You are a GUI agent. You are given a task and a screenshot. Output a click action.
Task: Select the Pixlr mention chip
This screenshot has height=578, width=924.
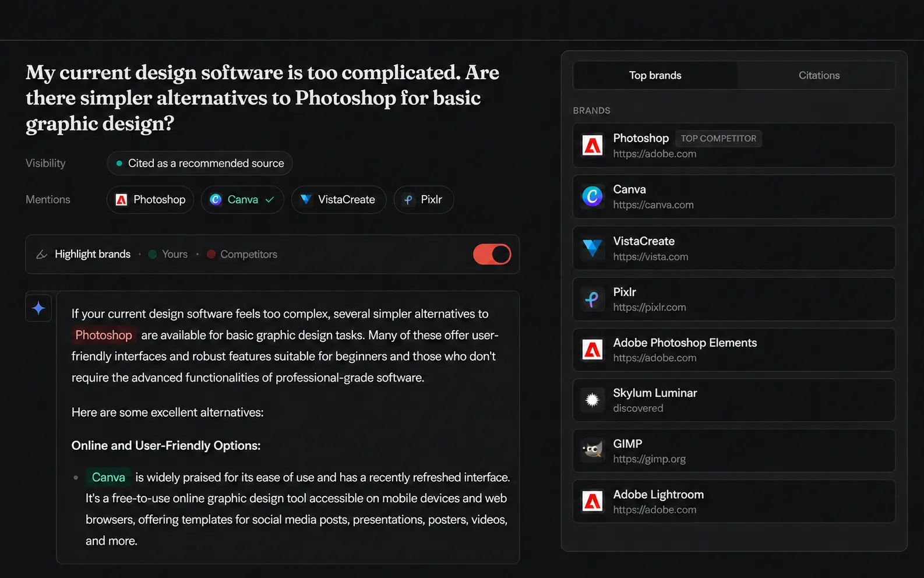point(424,200)
